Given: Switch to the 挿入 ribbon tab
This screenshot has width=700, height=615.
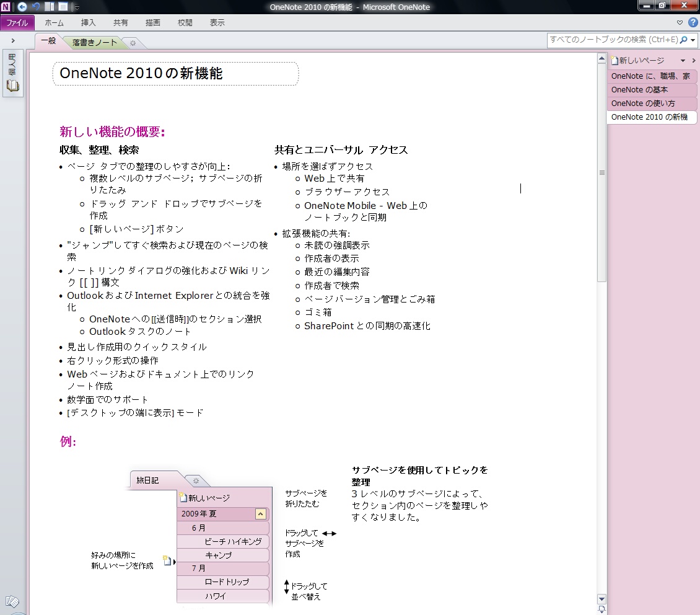Looking at the screenshot, I should click(x=88, y=23).
